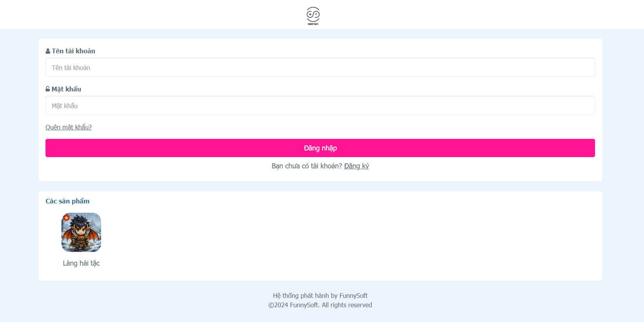The height and width of the screenshot is (322, 644).
Task: Click the Mật khẩu field label
Action: click(66, 89)
